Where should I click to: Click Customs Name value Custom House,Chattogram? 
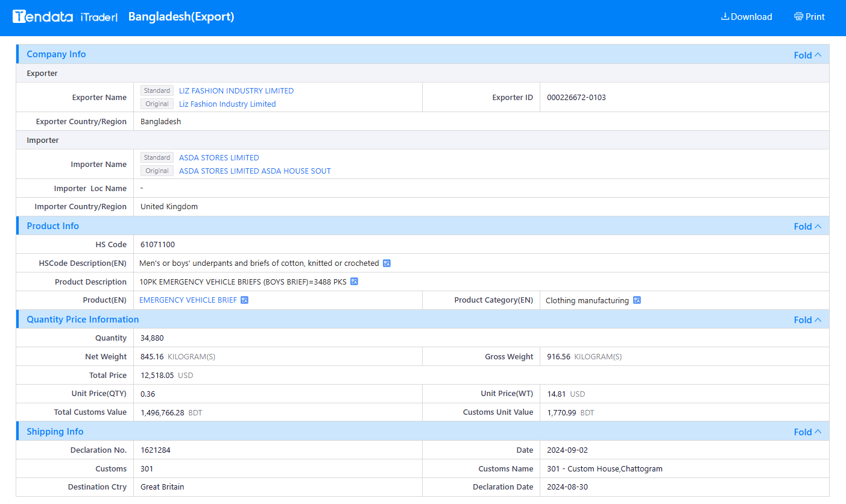(x=605, y=469)
